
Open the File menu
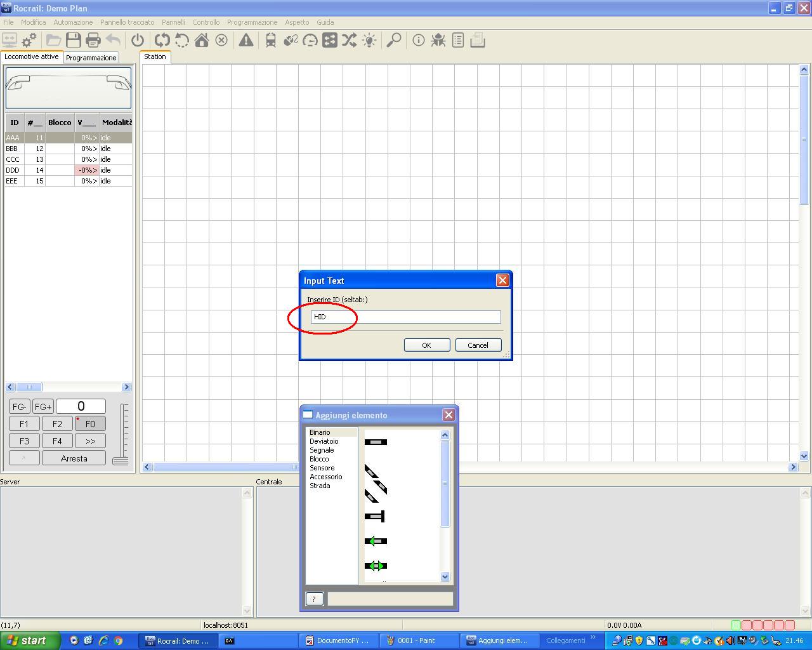[8, 22]
